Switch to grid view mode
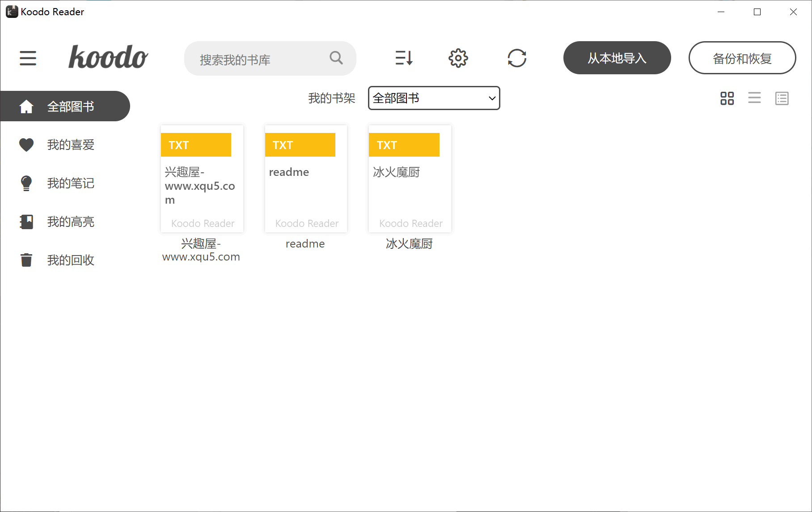 [x=727, y=98]
